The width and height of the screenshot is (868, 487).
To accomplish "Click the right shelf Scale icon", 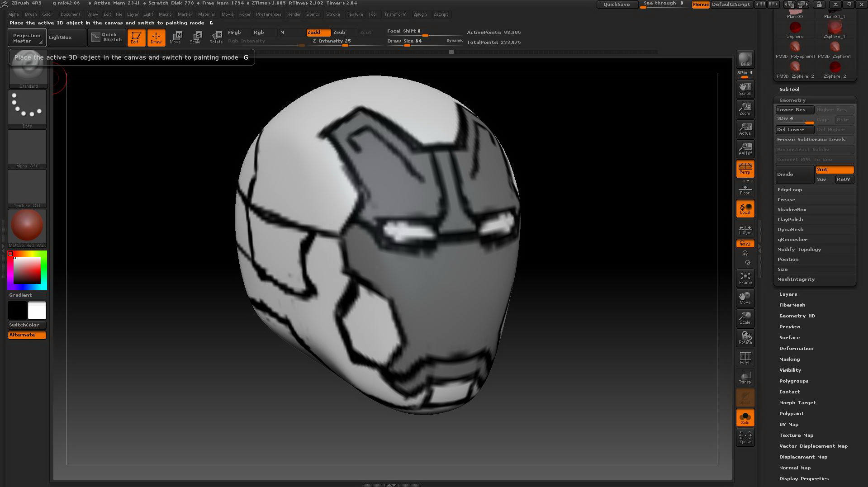I will [745, 318].
